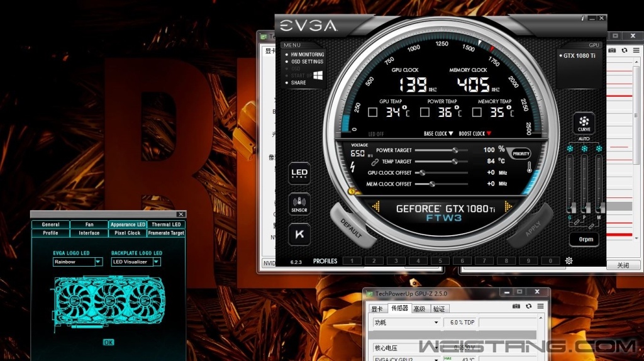Open the LED Sync panel
The height and width of the screenshot is (361, 644).
pyautogui.click(x=299, y=173)
